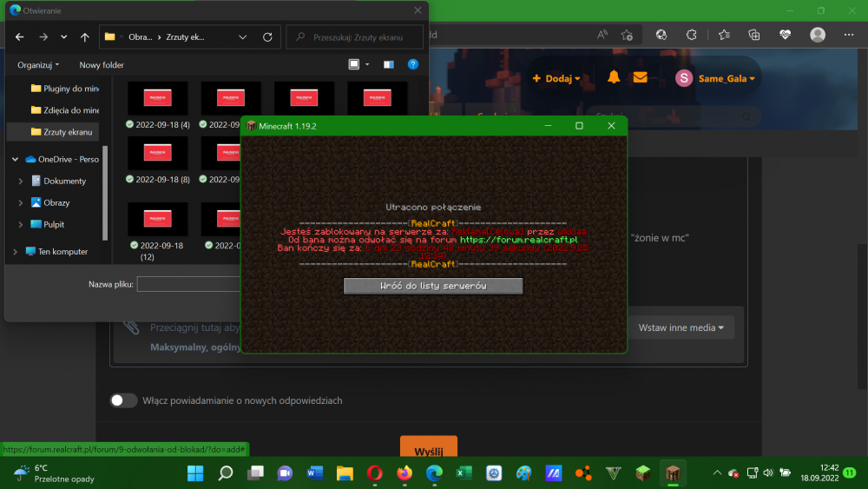Select the 2022-09-18 (8) screenshot thumbnail

157,154
